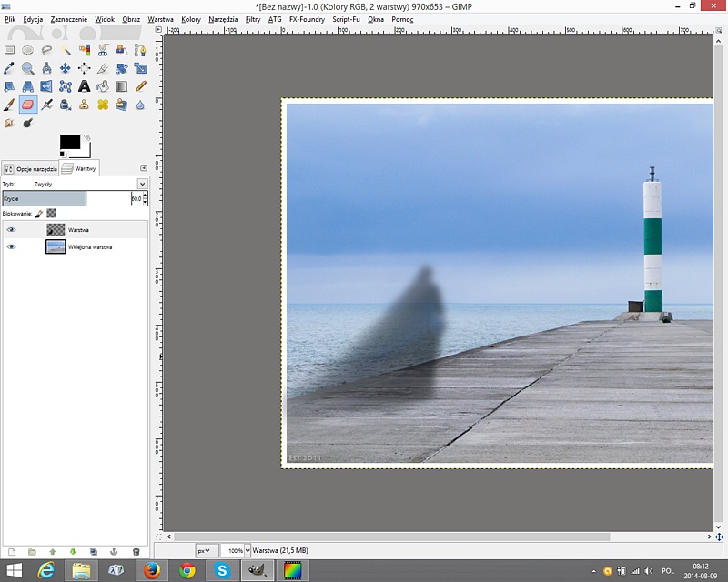Select the Blend gradient tool
Screen dimensions: 728x582
point(122,86)
